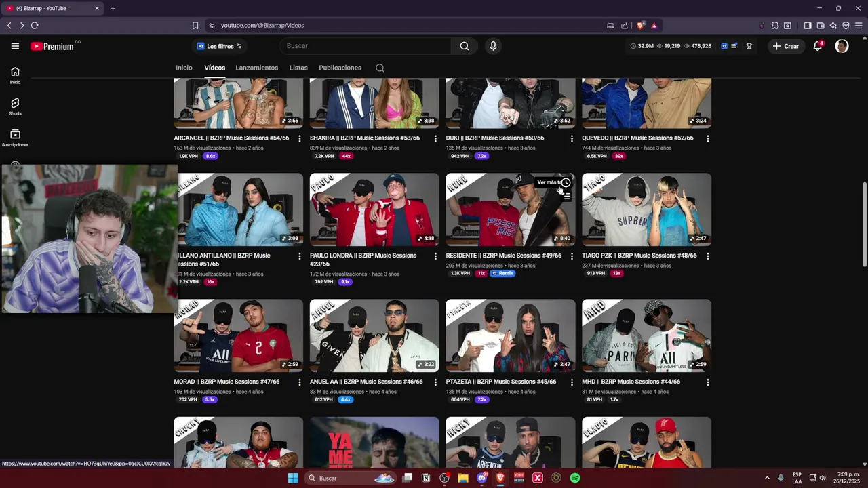
Task: Open File Explorer from the taskbar
Action: coord(463,478)
